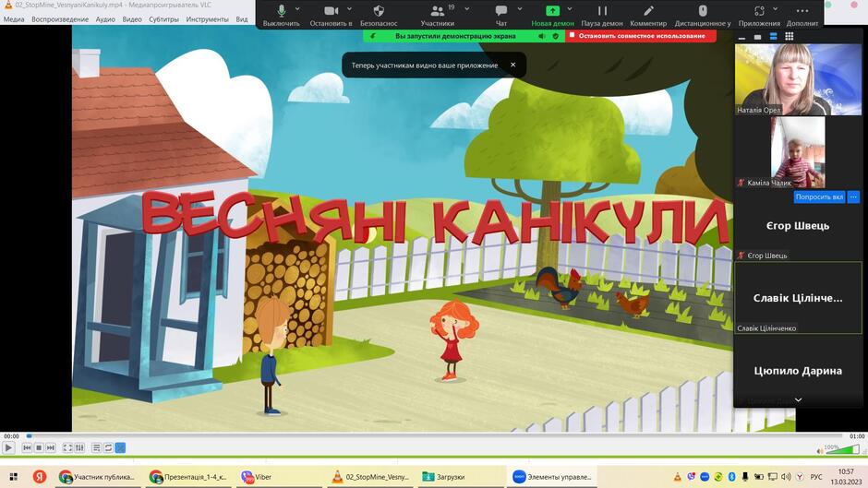The height and width of the screenshot is (488, 868).
Task: Stop VLC playback
Action: tap(39, 447)
